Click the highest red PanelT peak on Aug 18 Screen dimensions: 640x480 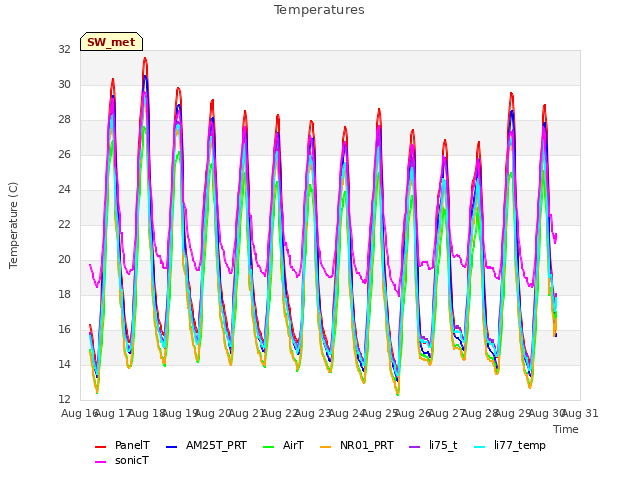pos(145,58)
